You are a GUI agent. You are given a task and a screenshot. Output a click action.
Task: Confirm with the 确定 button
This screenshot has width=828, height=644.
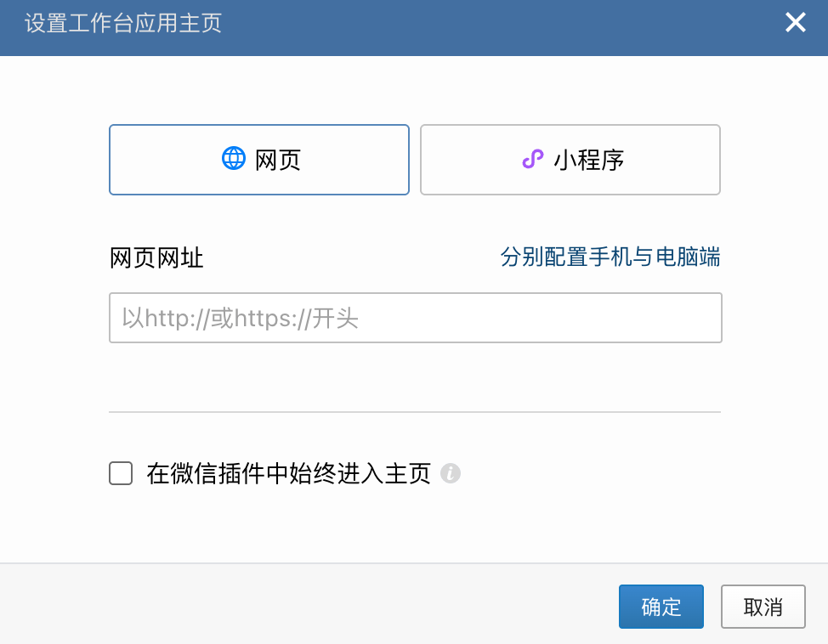tap(661, 607)
